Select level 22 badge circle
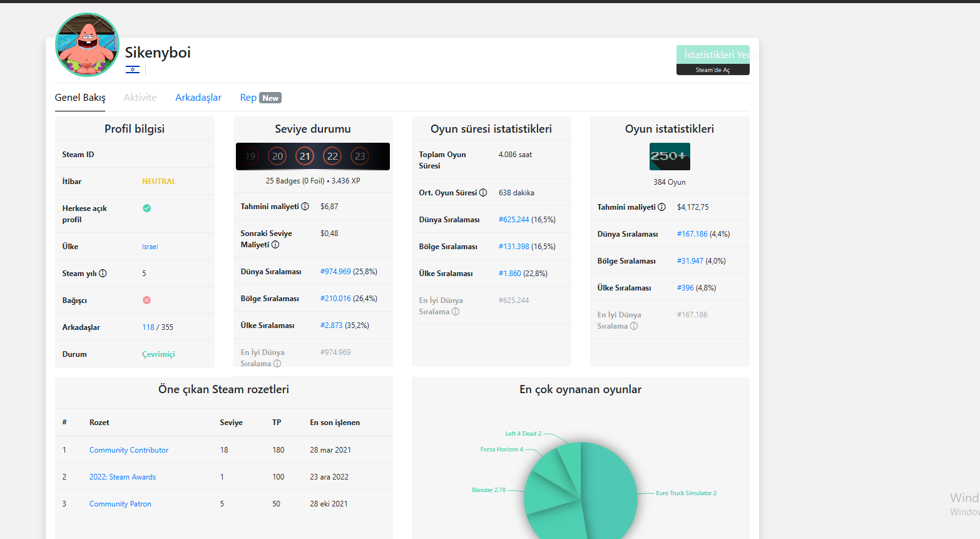The image size is (980, 539). [x=332, y=157]
